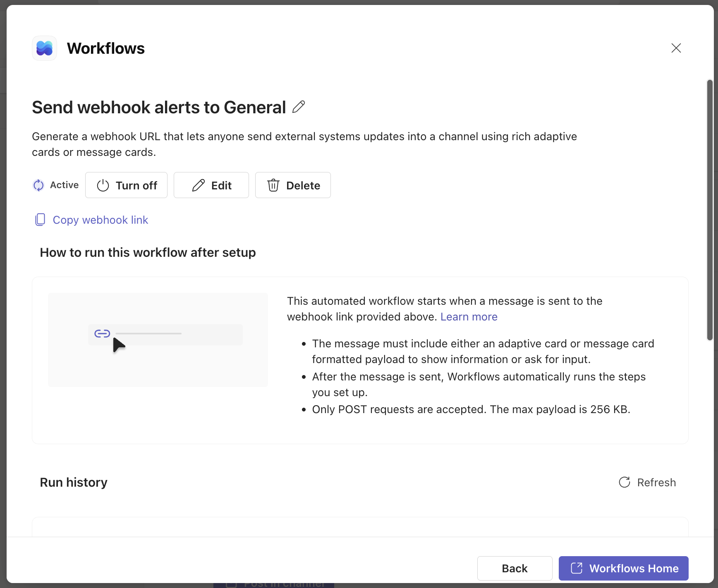This screenshot has height=588, width=718.
Task: Click the Refresh run history icon
Action: (625, 482)
